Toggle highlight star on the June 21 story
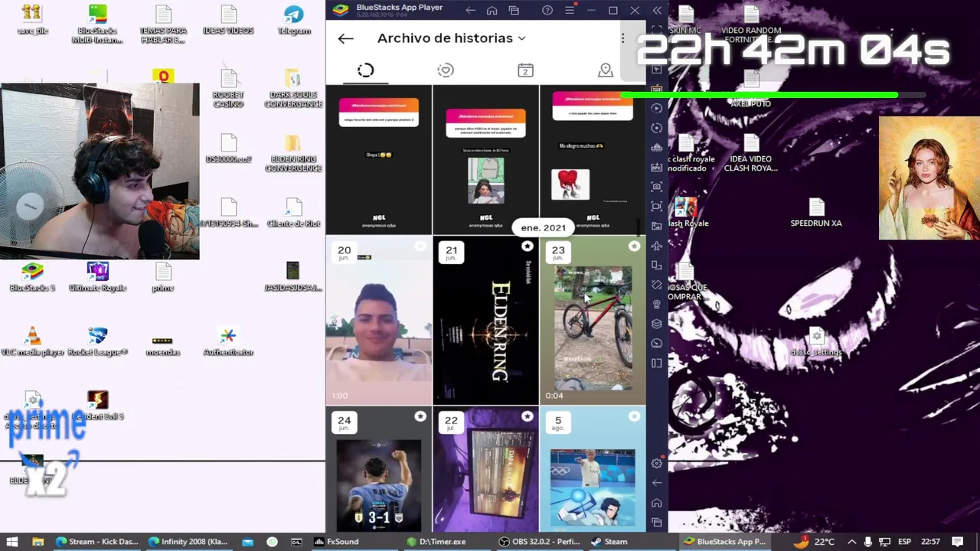 [528, 246]
